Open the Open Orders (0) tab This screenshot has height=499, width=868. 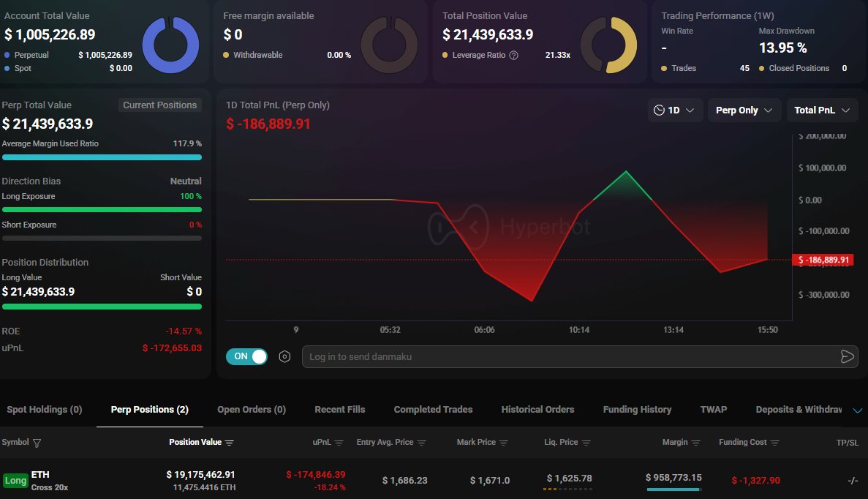pos(252,410)
